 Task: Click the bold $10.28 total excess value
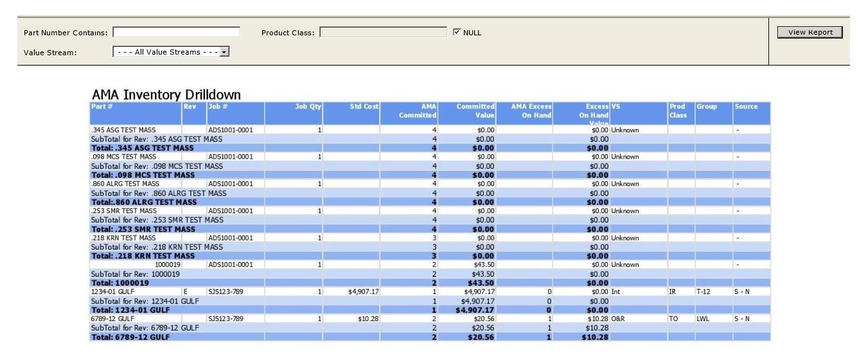[596, 337]
